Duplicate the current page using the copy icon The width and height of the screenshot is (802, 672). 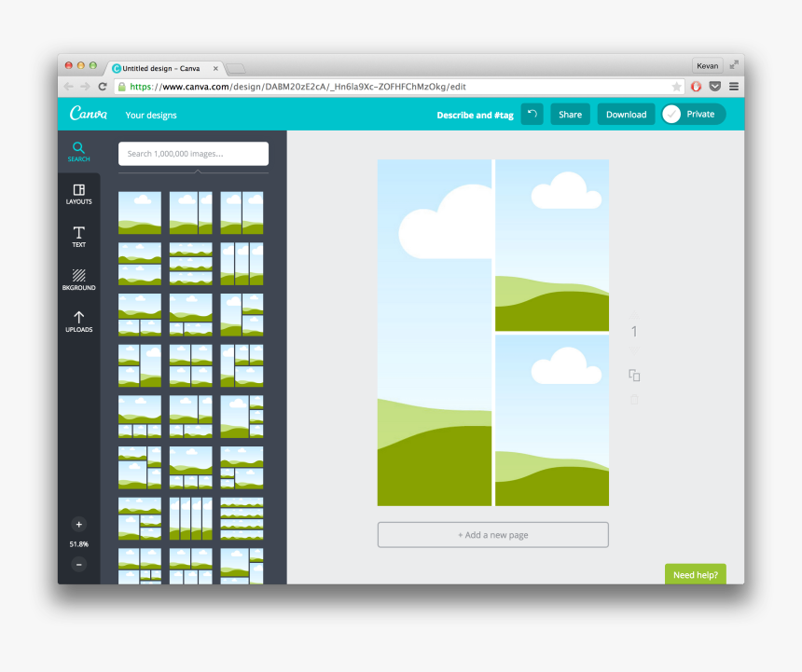click(x=634, y=375)
